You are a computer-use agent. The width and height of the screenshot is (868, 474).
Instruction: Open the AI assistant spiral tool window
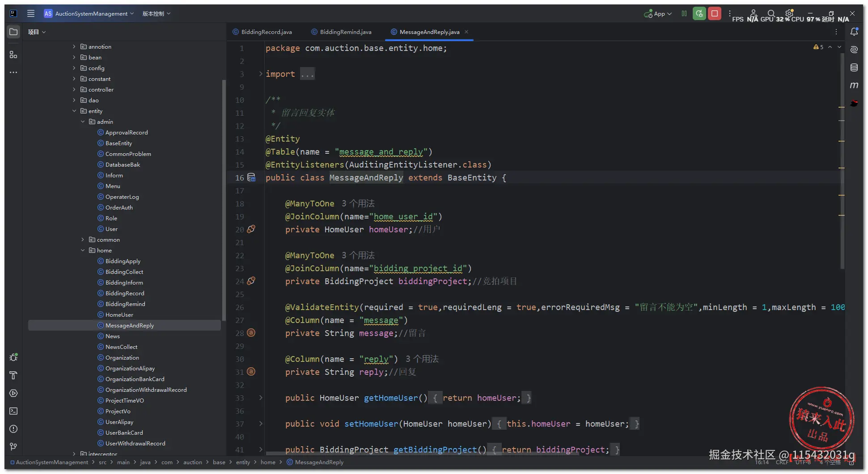(854, 50)
